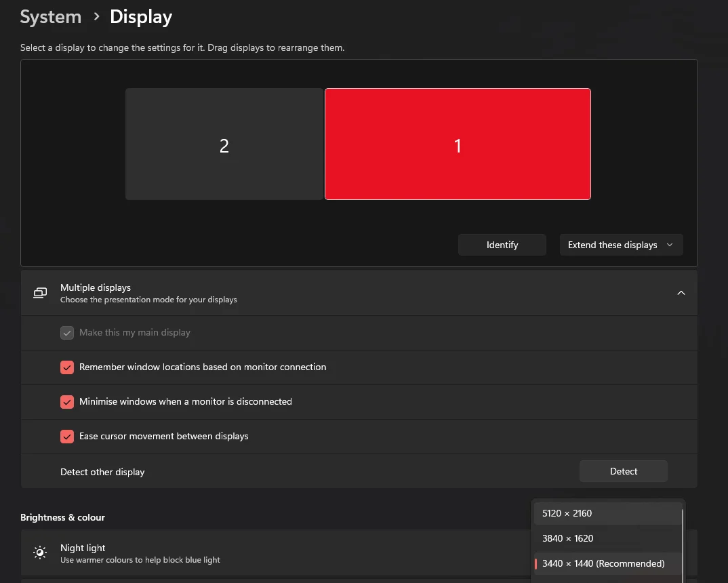Collapse the Multiple displays section
This screenshot has width=728, height=583.
681,293
